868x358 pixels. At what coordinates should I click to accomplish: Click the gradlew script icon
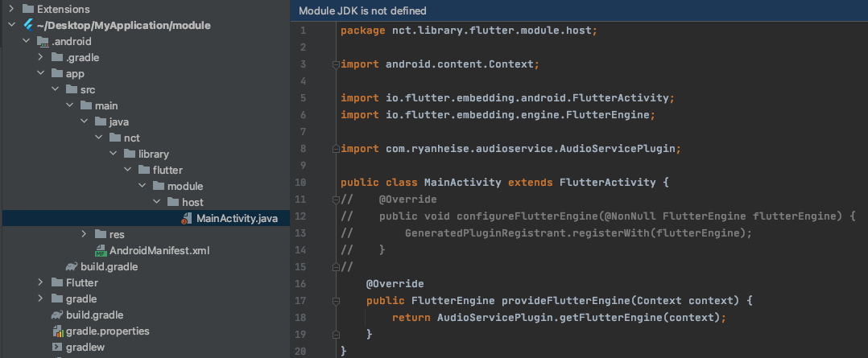point(56,348)
